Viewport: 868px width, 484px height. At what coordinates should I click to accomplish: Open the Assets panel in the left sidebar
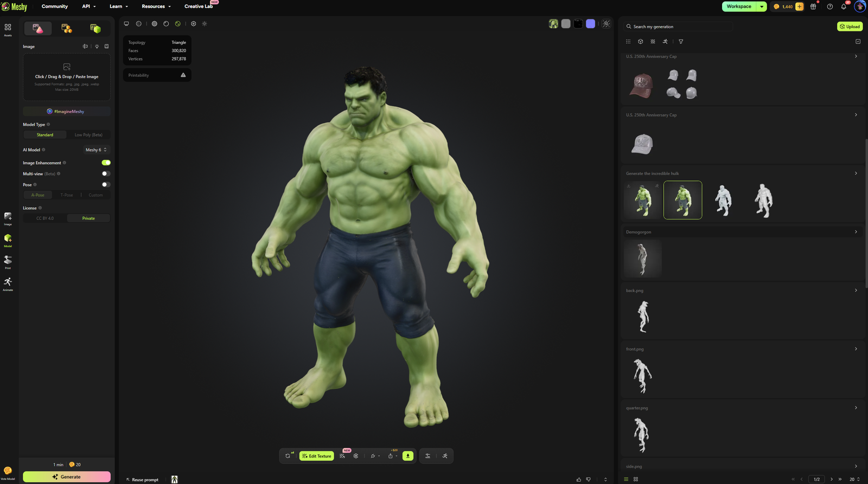(8, 29)
